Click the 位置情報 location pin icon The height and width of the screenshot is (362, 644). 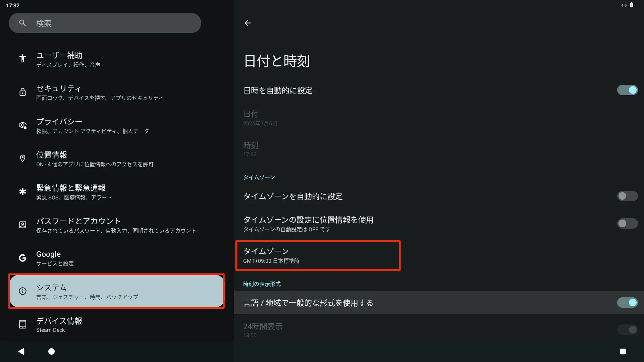click(x=22, y=158)
